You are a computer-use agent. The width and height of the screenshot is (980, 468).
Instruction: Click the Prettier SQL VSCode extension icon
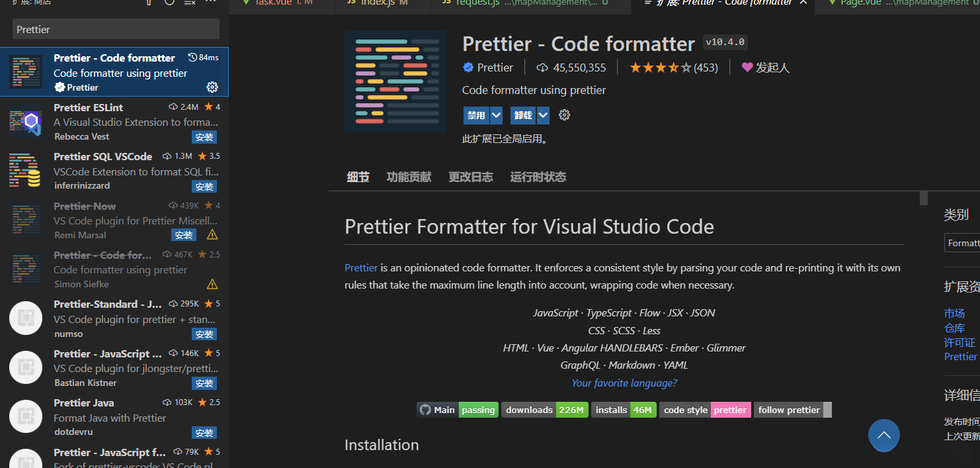coord(26,171)
